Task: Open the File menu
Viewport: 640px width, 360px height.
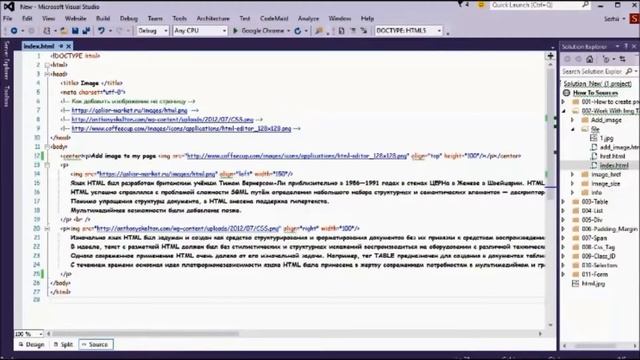Action: pos(8,18)
